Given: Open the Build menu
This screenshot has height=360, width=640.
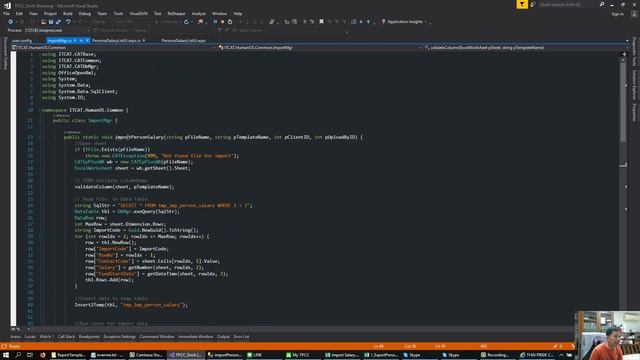Looking at the screenshot, I should tap(68, 13).
